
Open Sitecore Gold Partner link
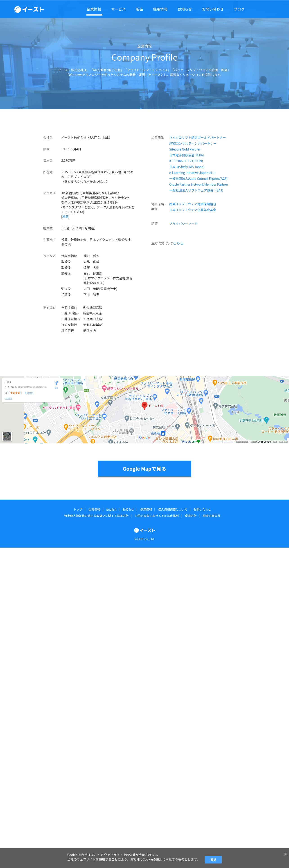coord(185,149)
